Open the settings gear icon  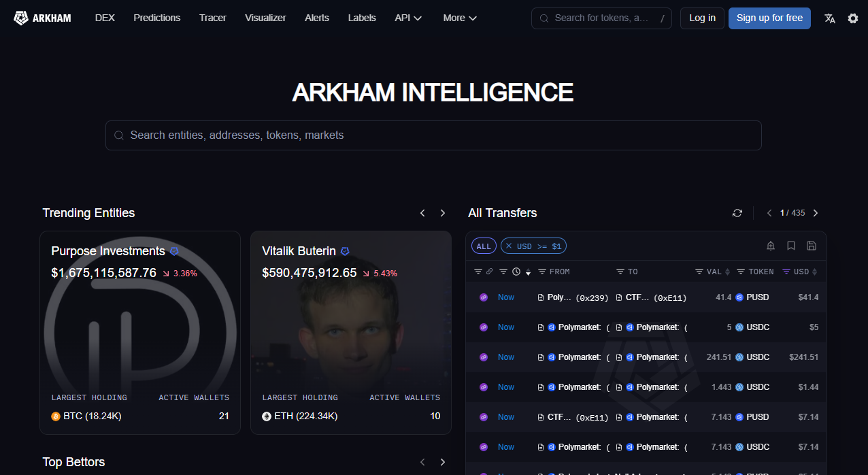[853, 18]
